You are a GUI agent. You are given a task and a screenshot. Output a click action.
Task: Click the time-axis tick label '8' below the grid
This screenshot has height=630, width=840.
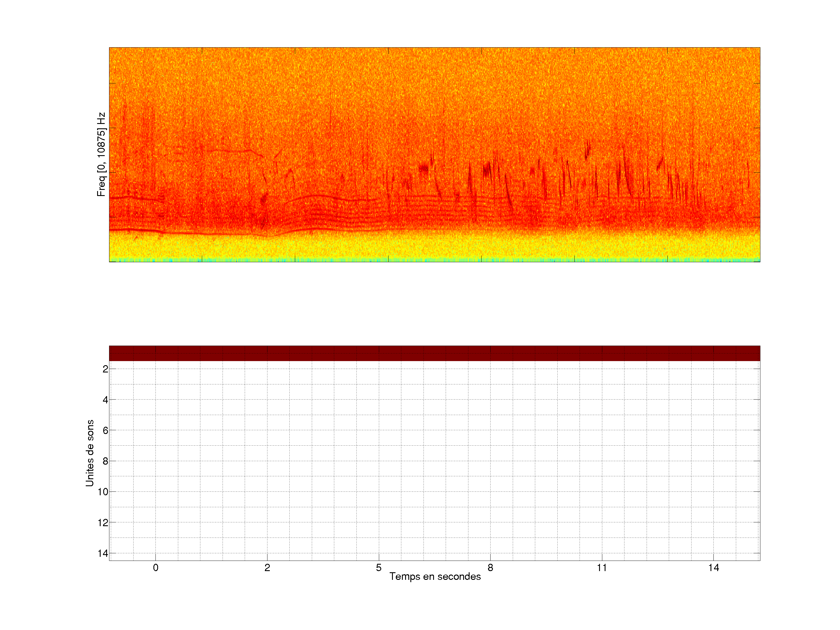pyautogui.click(x=490, y=568)
